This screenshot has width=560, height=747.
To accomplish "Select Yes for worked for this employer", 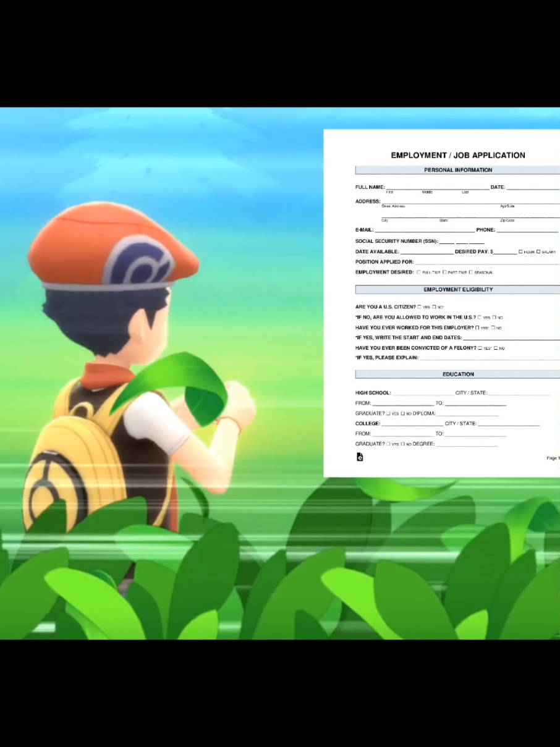I will coord(477,327).
